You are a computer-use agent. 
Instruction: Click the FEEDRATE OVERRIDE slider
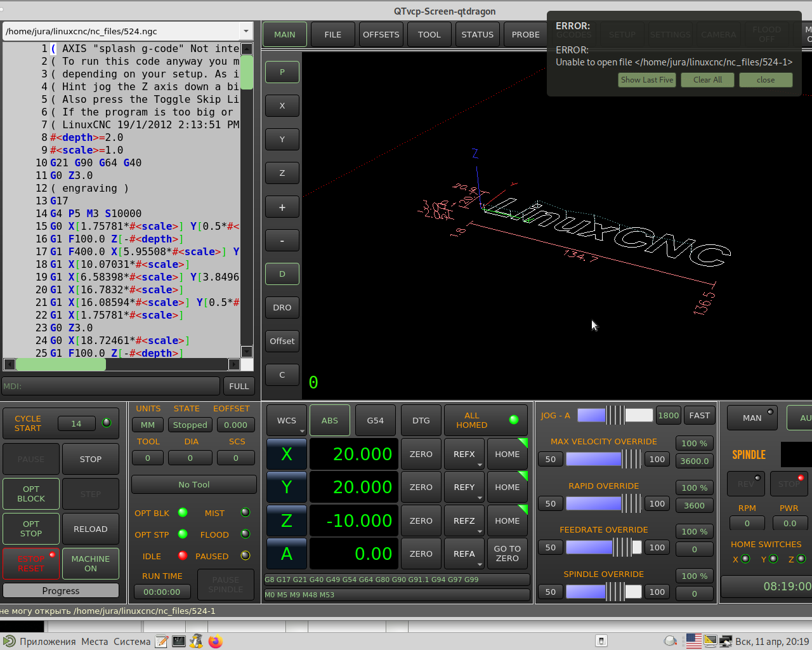[603, 547]
